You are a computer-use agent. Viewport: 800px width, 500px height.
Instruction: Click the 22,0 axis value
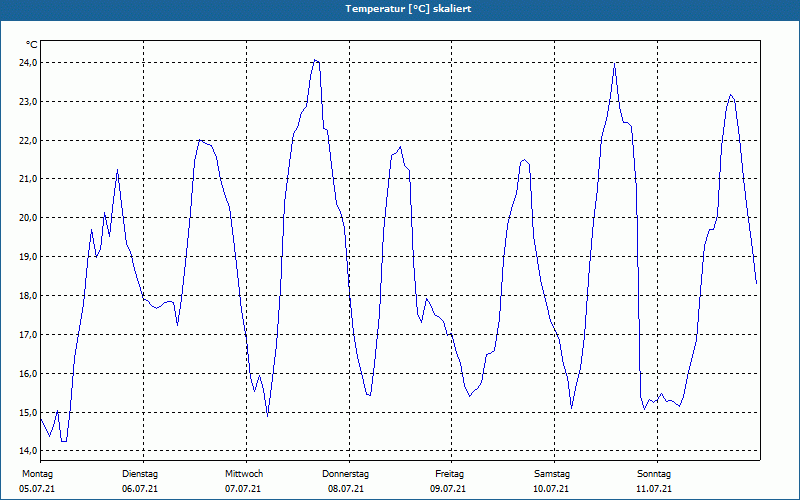(28, 140)
